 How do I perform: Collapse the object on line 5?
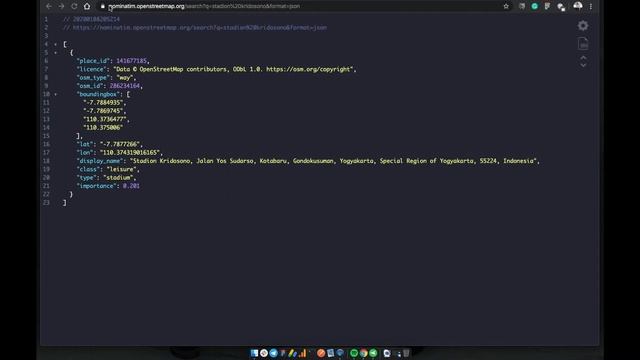[56, 53]
